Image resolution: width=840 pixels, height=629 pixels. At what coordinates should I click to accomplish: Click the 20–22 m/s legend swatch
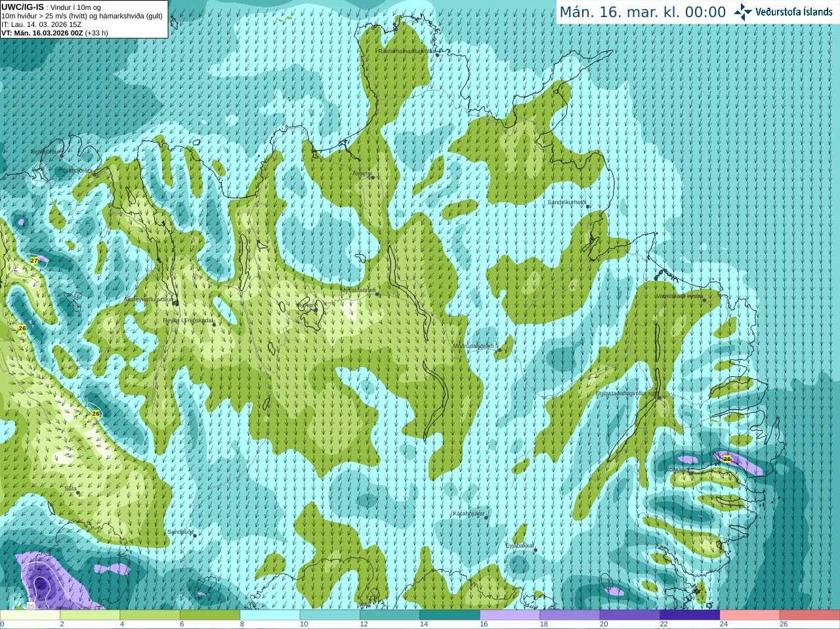[x=630, y=615]
